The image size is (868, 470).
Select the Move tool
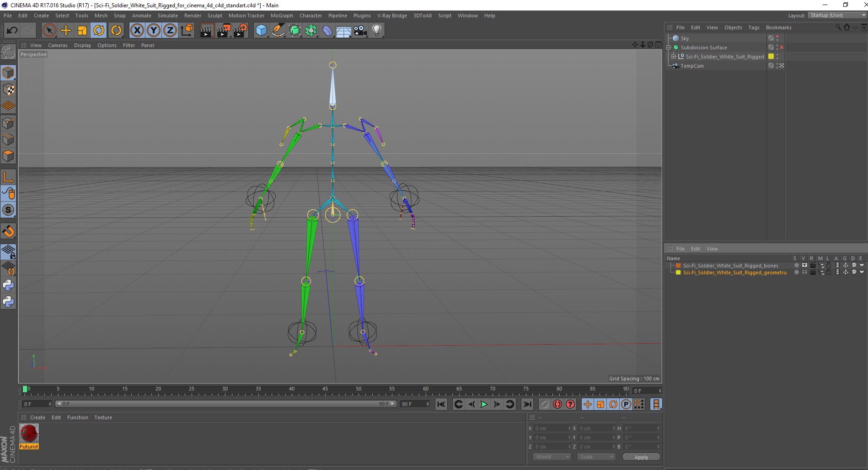(66, 31)
